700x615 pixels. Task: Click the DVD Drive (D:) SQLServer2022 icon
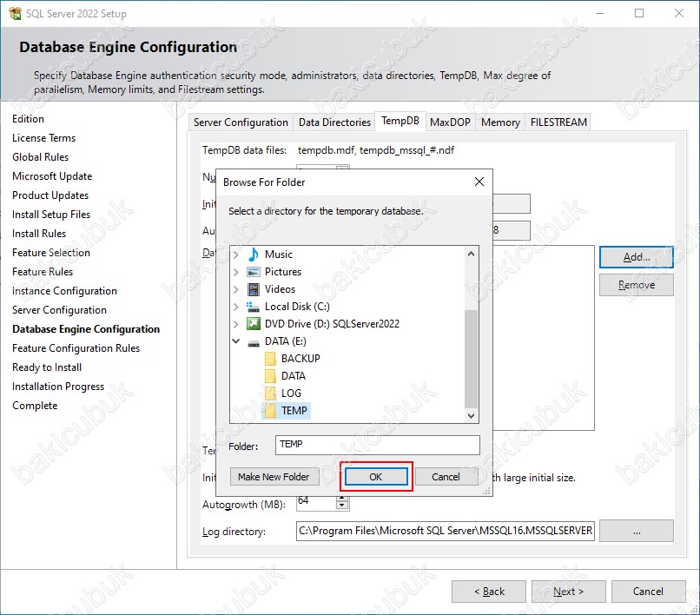253,324
